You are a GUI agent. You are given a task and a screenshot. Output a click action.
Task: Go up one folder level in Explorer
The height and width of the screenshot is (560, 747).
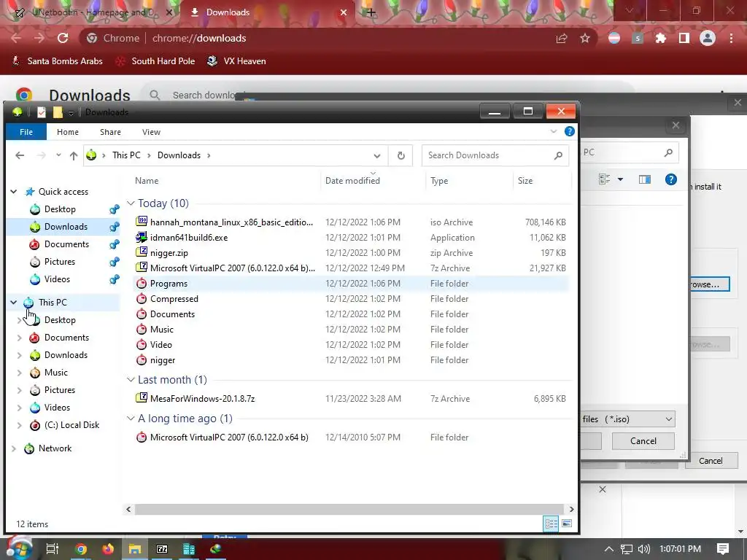[x=74, y=155]
